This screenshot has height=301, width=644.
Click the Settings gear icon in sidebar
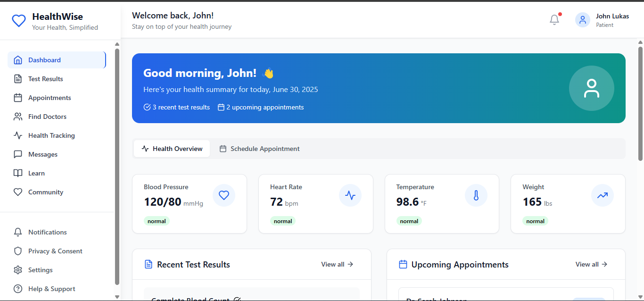(18, 270)
